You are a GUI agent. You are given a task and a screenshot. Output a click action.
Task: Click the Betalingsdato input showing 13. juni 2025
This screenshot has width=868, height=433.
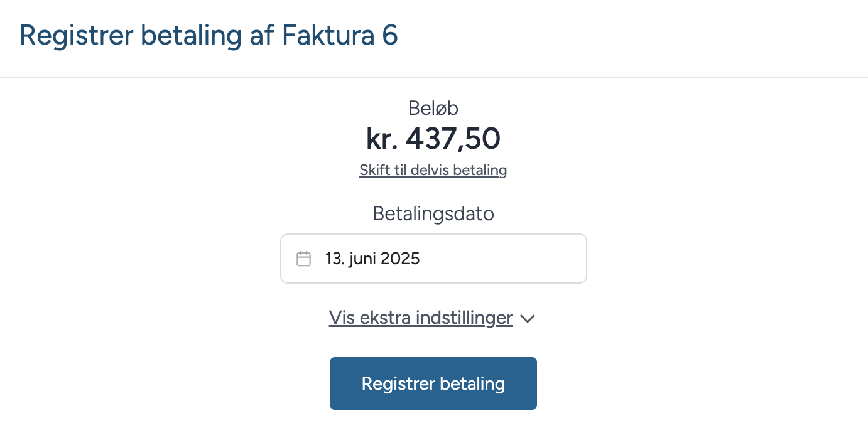pos(433,258)
